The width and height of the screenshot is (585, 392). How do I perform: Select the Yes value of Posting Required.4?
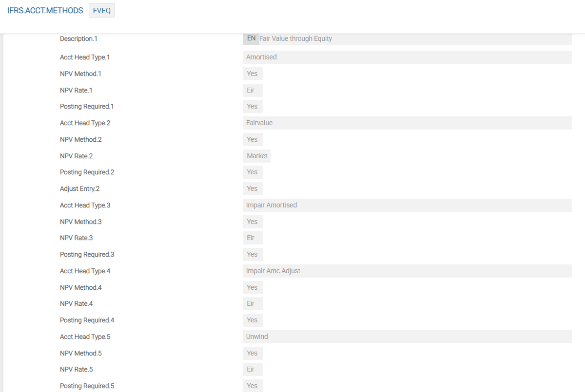(253, 320)
